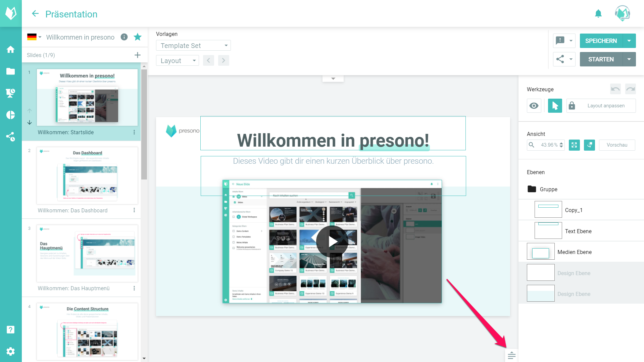Toggle visibility eye tool
Viewport: 644px width, 362px height.
[x=534, y=106]
